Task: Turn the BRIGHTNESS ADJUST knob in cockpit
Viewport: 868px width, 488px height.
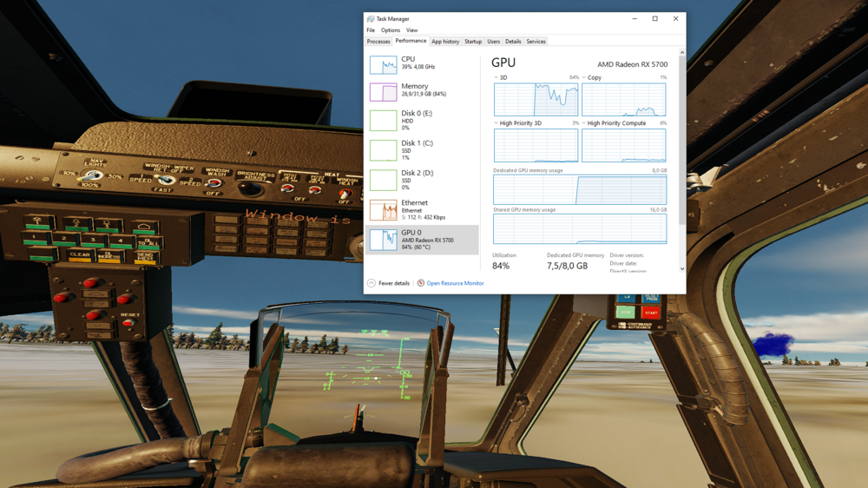Action: [252, 188]
